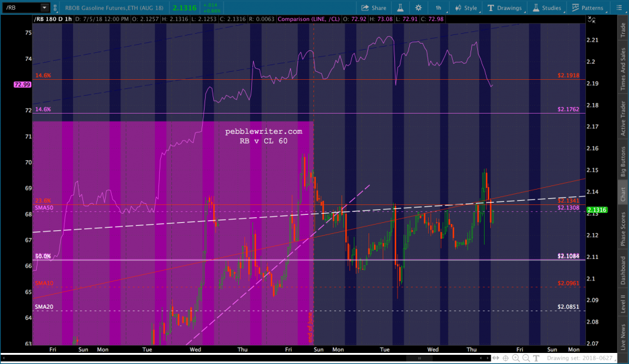Select the Active Trader side tab
This screenshot has width=629, height=364.
[623, 118]
